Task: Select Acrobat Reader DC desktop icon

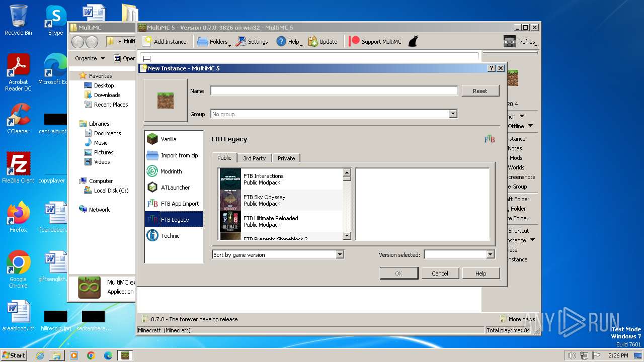Action: click(18, 72)
